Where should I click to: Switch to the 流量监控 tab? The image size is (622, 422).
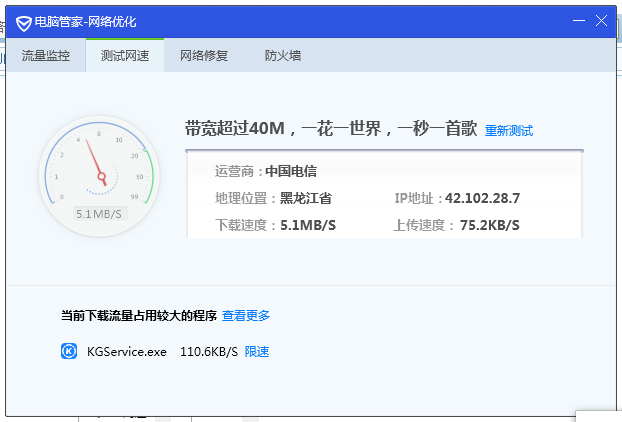coord(46,56)
